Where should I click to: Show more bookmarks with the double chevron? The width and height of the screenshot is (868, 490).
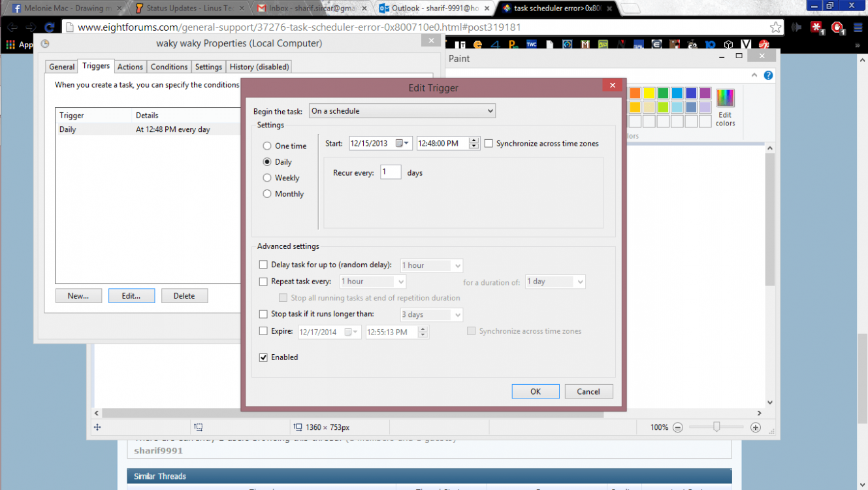(858, 46)
